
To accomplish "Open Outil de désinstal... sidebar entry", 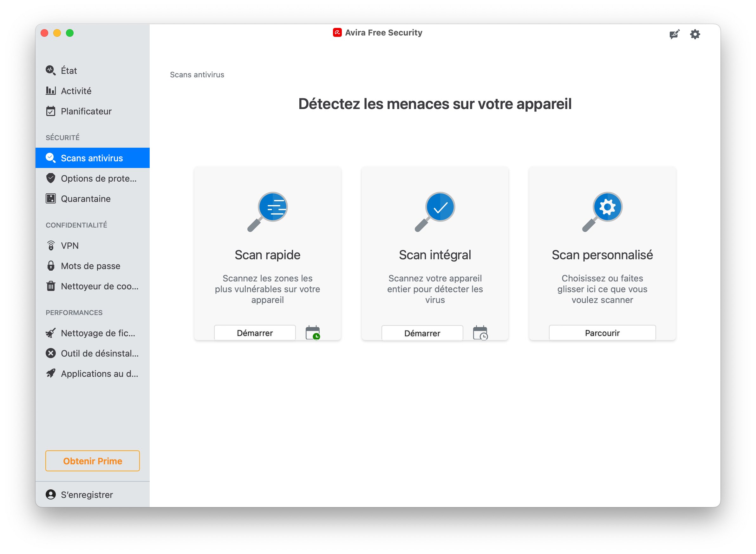I will click(x=93, y=353).
